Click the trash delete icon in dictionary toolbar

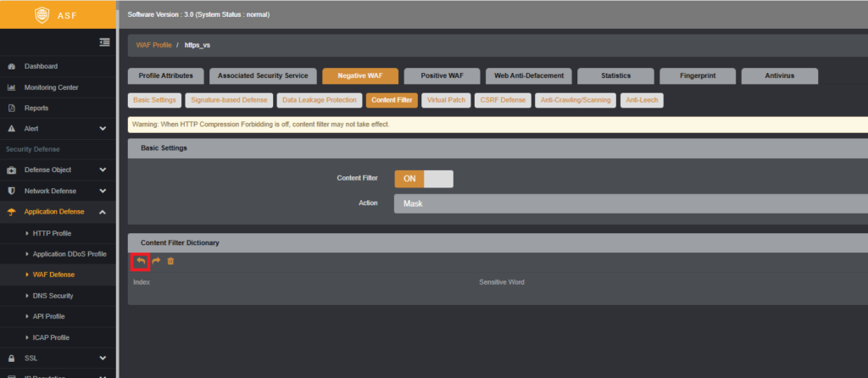click(x=170, y=261)
